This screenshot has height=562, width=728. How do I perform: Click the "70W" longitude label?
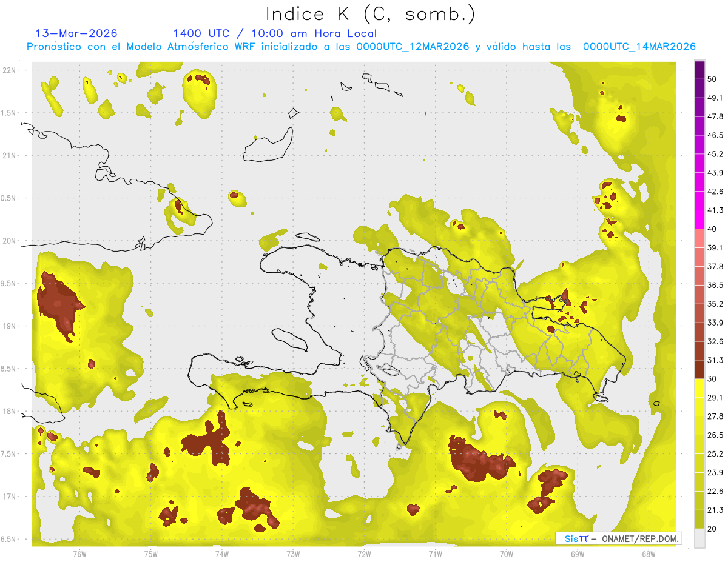507,554
